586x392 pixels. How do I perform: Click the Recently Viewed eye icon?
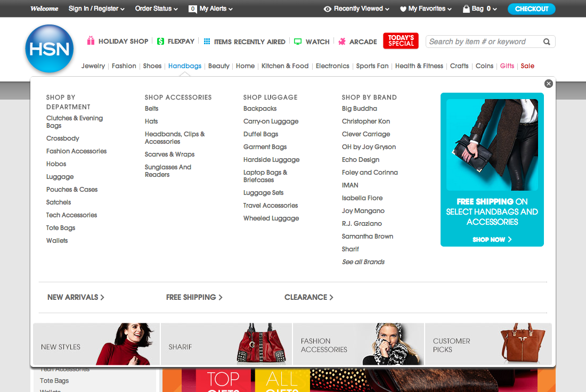(327, 9)
